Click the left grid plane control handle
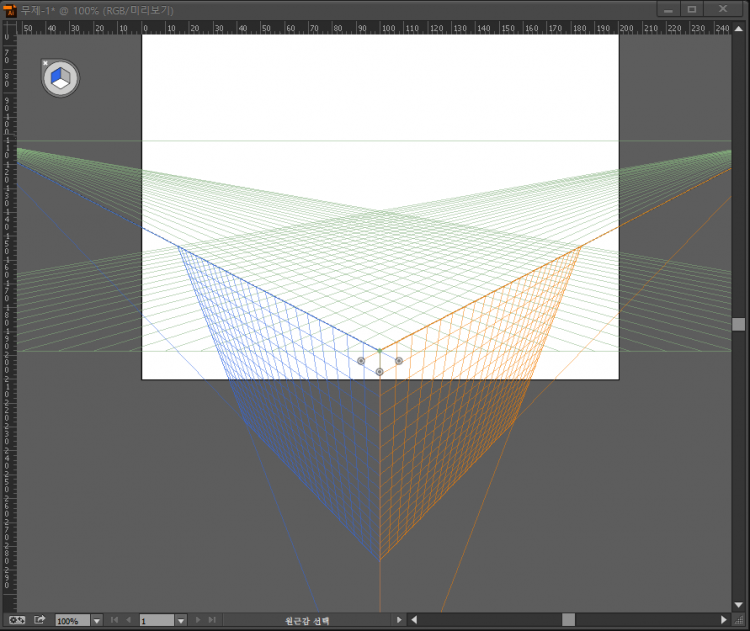750x631 pixels. point(361,361)
